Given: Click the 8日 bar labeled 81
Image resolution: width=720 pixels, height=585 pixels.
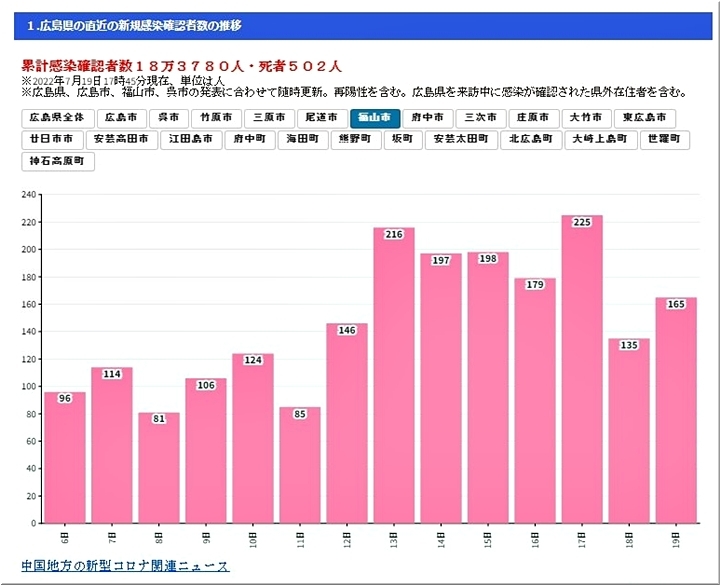Looking at the screenshot, I should pyautogui.click(x=159, y=468).
